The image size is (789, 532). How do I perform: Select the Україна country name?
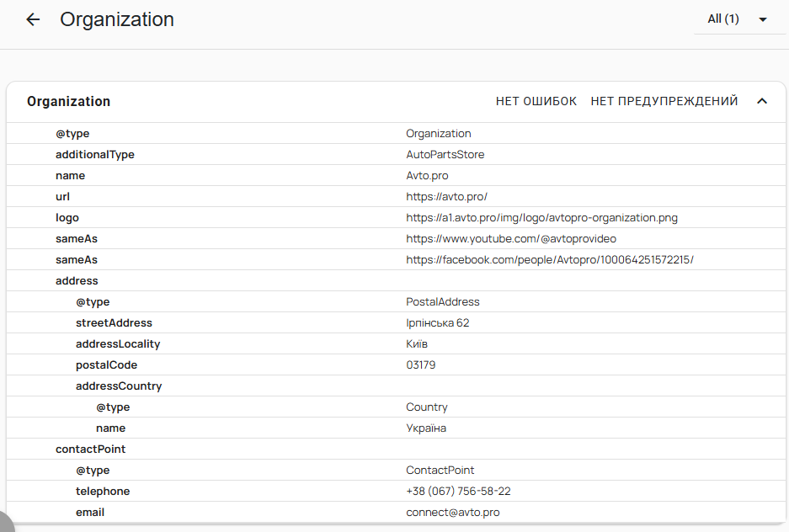(x=426, y=428)
